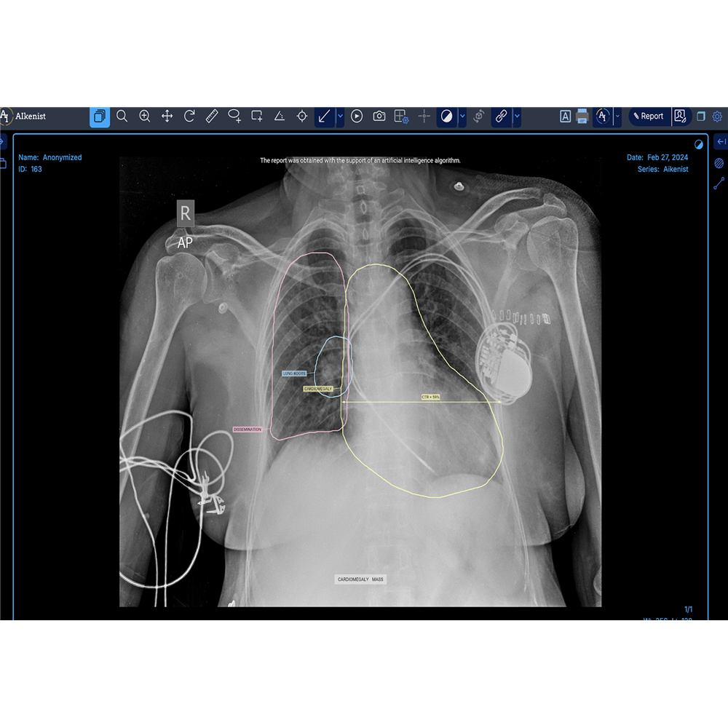This screenshot has height=728, width=728.
Task: Open the contrast options dropdown arrow
Action: [x=462, y=116]
